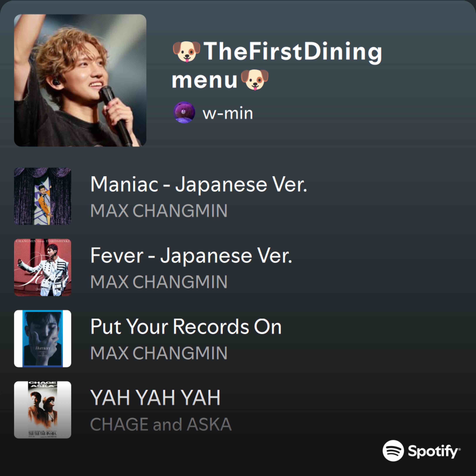Open Maniac album cover thumbnail
The height and width of the screenshot is (476, 476).
[43, 196]
